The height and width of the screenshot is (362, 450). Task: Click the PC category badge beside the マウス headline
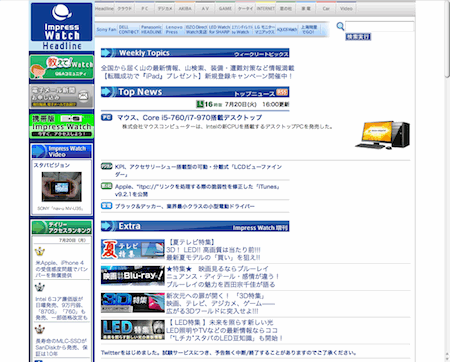(x=106, y=117)
